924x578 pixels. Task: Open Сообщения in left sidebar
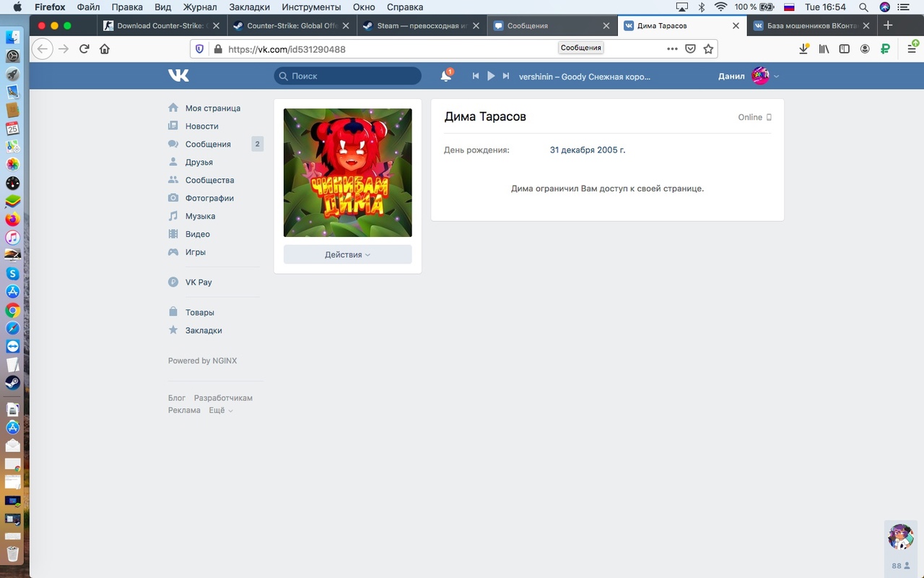[208, 144]
